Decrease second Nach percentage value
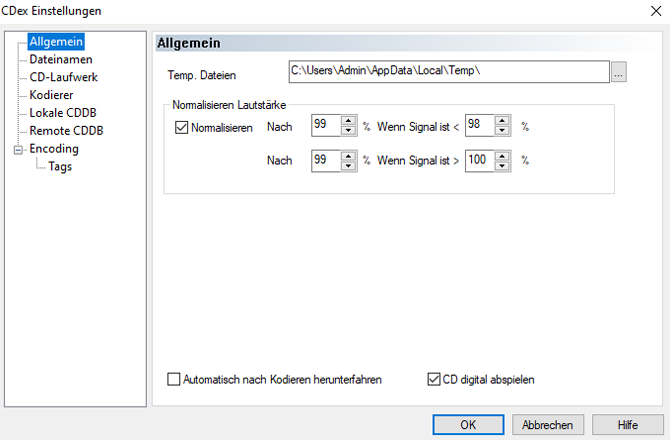This screenshot has width=670, height=440. (348, 165)
